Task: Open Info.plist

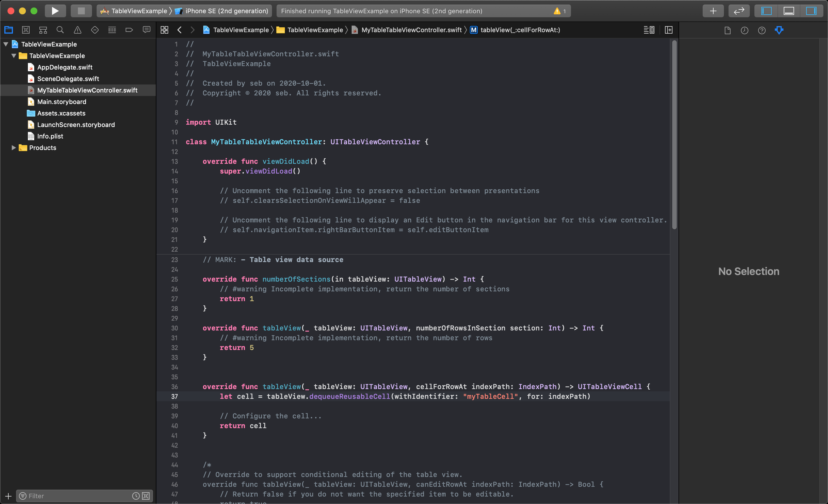Action: [50, 136]
